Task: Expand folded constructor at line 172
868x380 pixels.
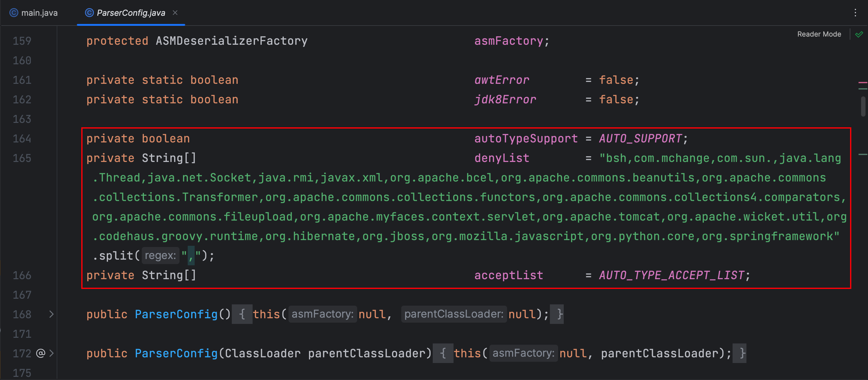Action: point(51,353)
